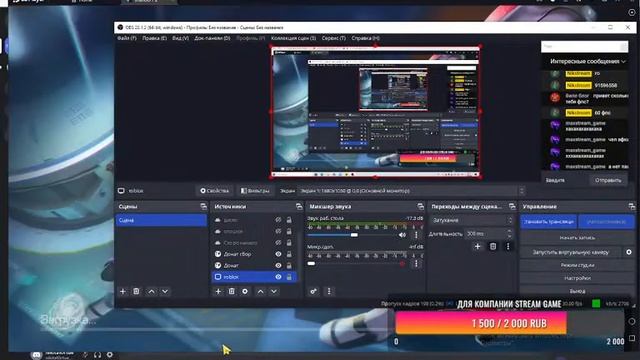The height and width of the screenshot is (360, 640).
Task: Open the Правка menu
Action: point(154,38)
